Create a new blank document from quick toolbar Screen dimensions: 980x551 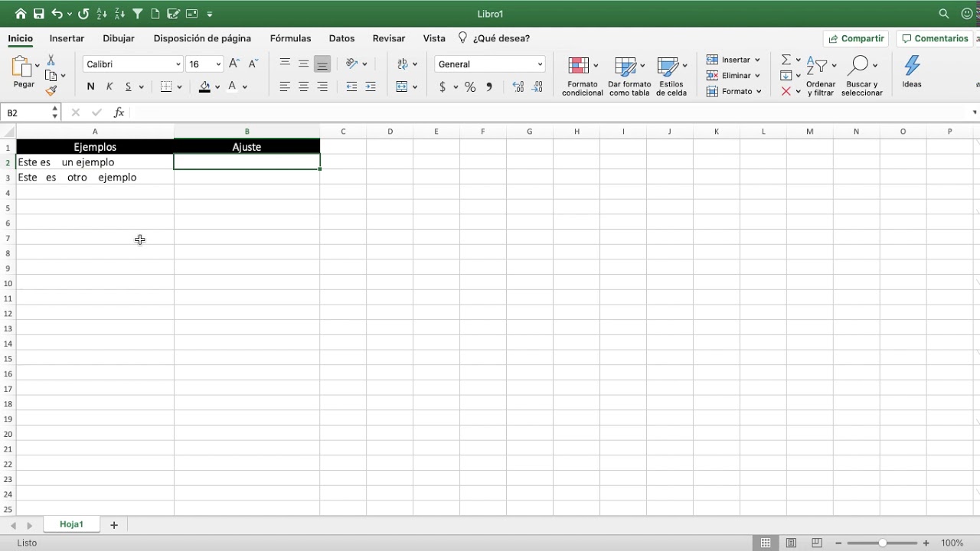(155, 14)
